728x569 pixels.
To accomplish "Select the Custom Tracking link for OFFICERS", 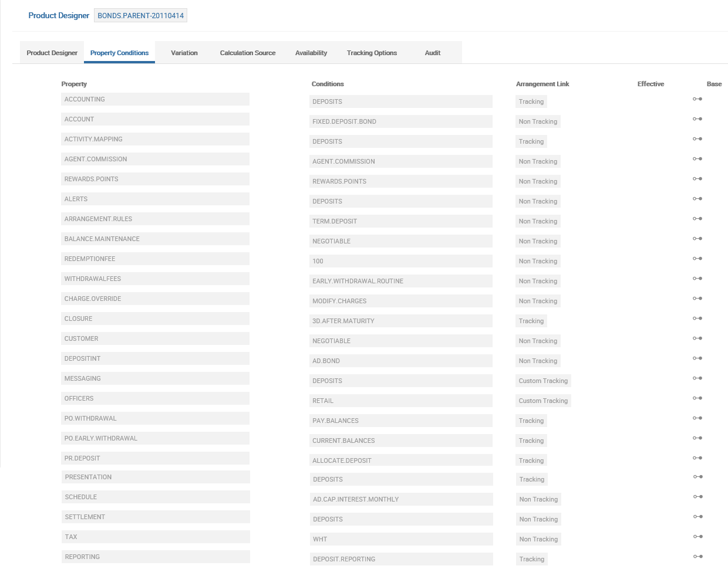I will [543, 401].
